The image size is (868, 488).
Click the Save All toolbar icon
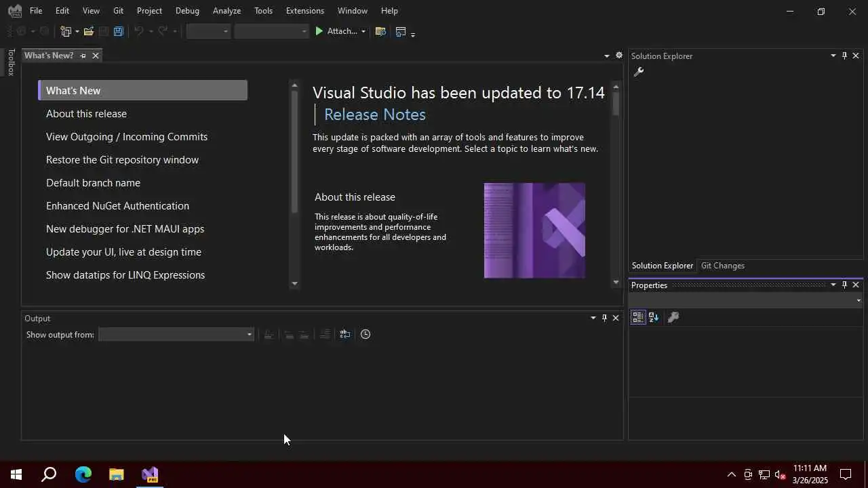[119, 31]
